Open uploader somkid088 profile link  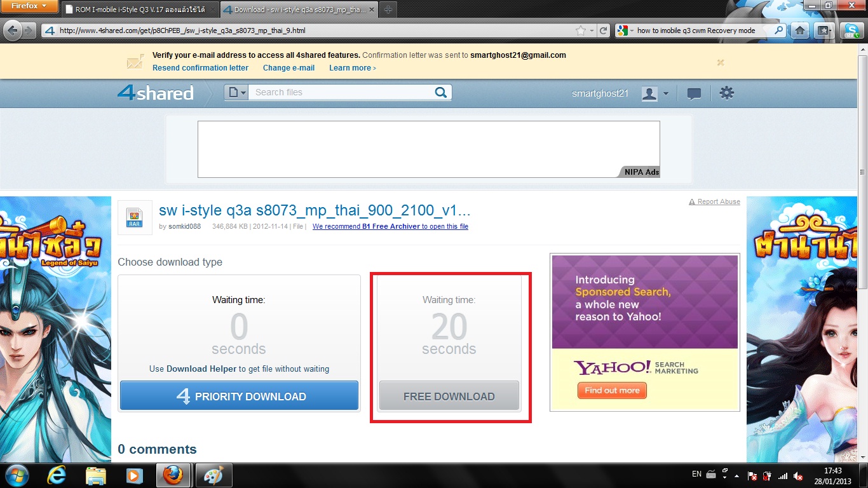[184, 227]
